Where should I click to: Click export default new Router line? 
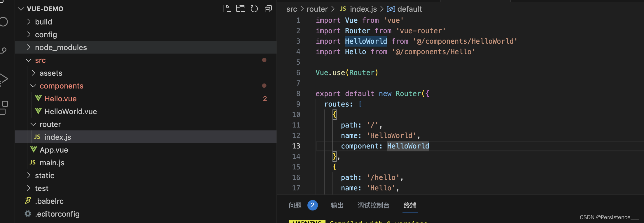(x=372, y=93)
